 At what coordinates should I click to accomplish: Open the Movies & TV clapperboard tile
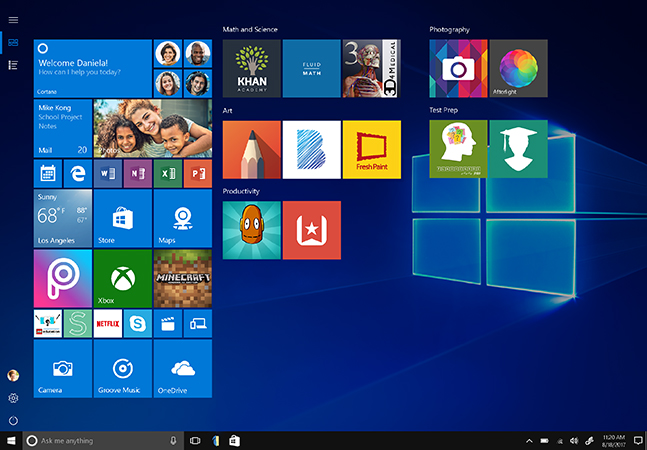click(x=168, y=323)
